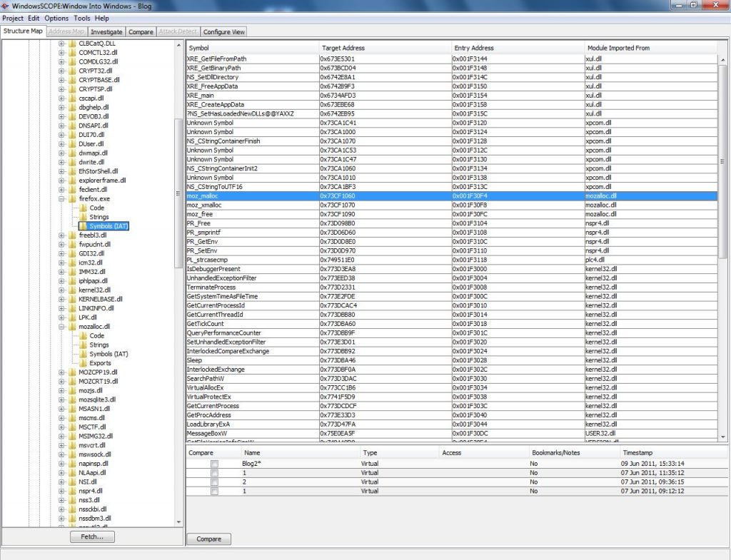Click the folder icon beside nspr4.dll

72,491
